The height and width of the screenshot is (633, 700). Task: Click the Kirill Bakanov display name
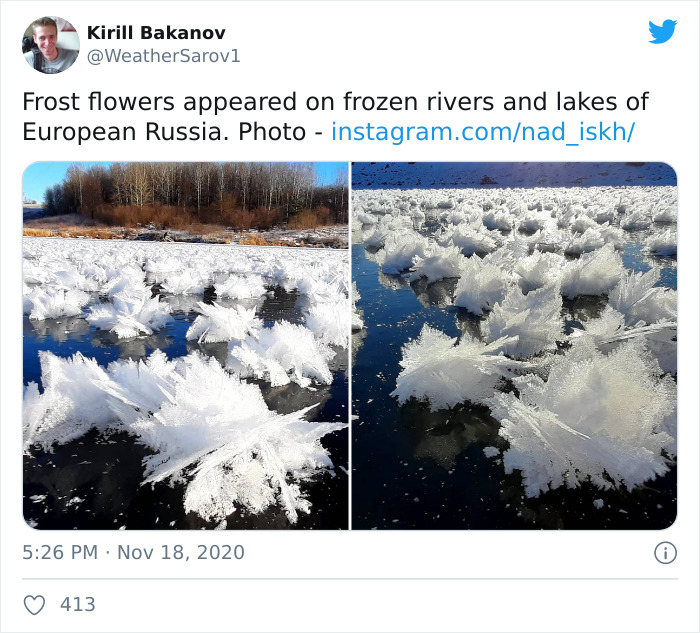pyautogui.click(x=156, y=33)
